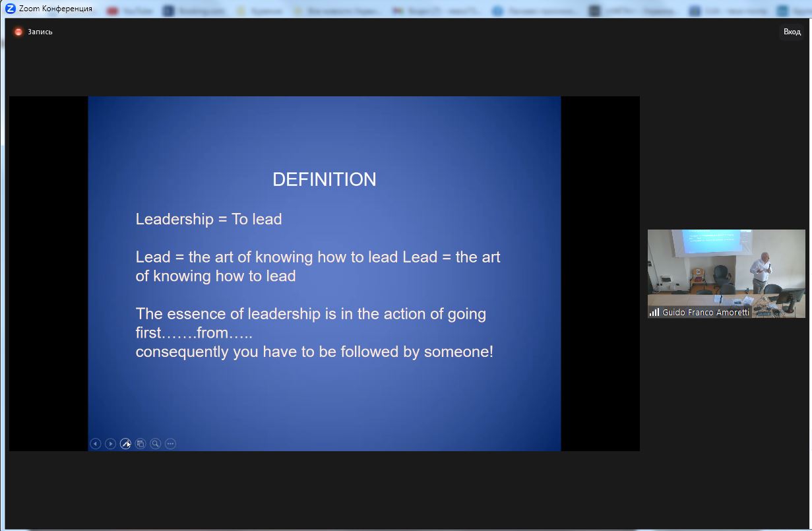
Task: Click 'The essence of leadership' sentence
Action: pos(311,314)
